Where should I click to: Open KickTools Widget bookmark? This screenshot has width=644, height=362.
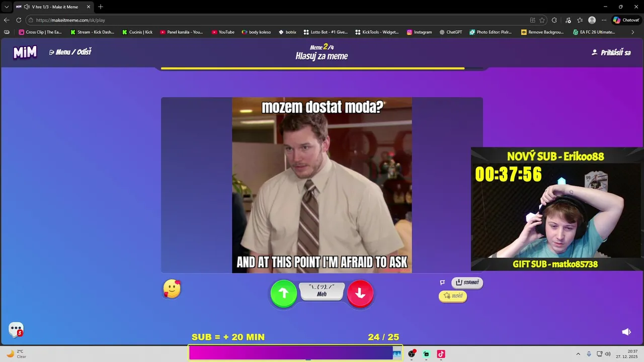tap(377, 32)
